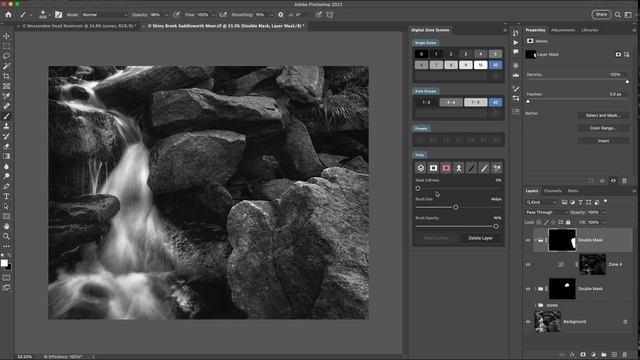The height and width of the screenshot is (360, 640).
Task: Add layer mask from Layers panel footer
Action: pyautogui.click(x=583, y=355)
